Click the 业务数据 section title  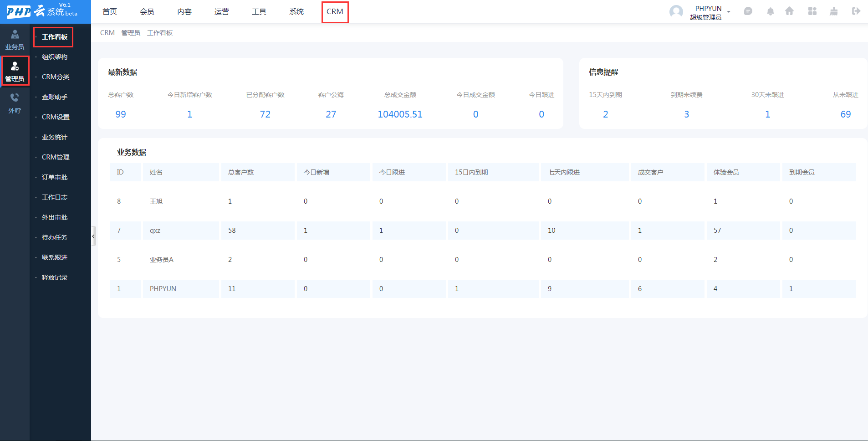(132, 152)
